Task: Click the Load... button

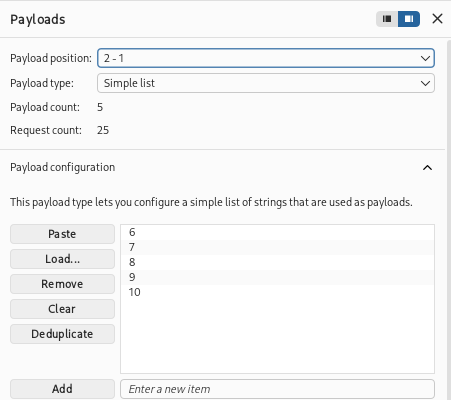Action: [x=62, y=259]
